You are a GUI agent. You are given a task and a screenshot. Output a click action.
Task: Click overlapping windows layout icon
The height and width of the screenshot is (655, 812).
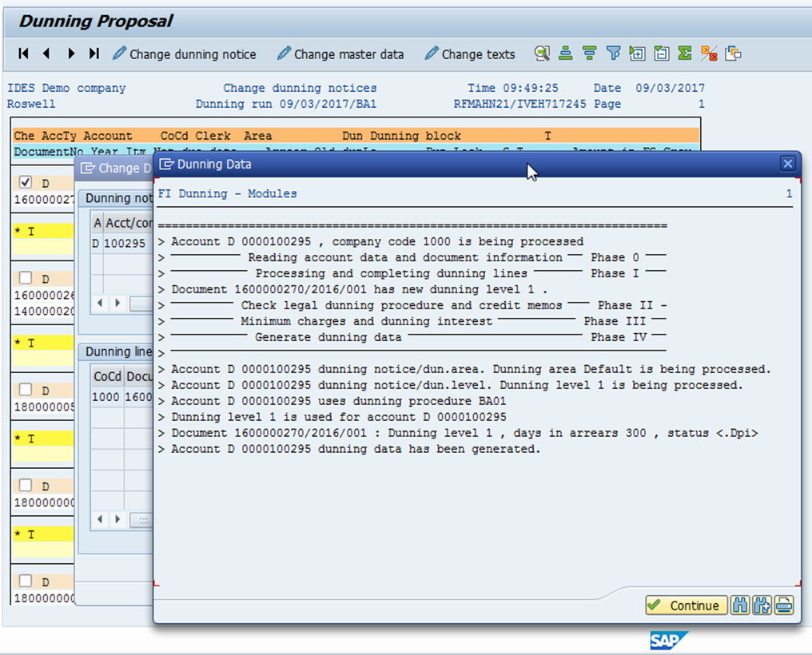[x=734, y=54]
